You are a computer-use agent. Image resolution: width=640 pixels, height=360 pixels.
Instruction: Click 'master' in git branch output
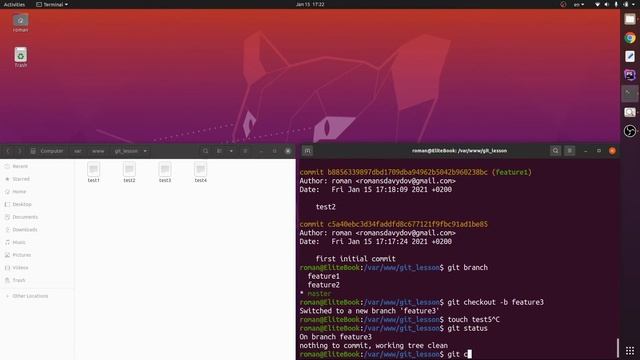click(319, 293)
